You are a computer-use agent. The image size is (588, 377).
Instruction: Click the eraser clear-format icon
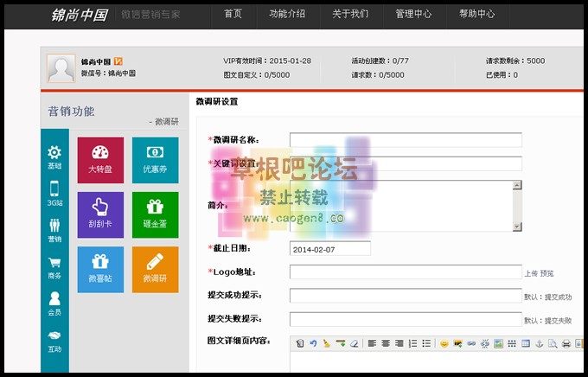(x=354, y=343)
